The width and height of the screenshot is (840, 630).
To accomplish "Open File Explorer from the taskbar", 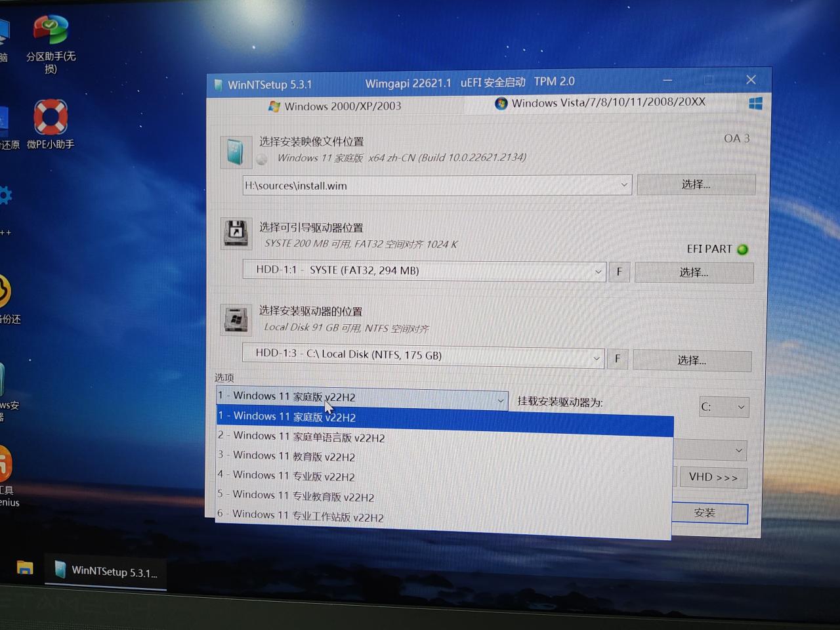I will (25, 568).
